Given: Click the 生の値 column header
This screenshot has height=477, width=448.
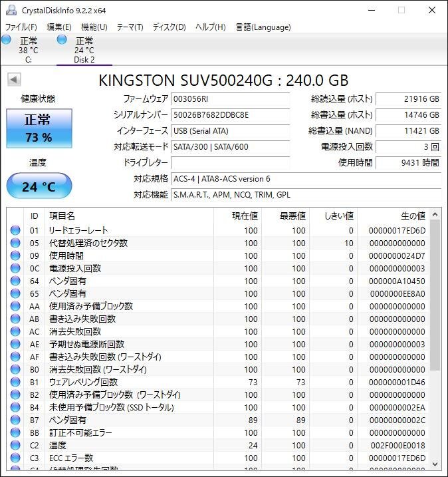Looking at the screenshot, I should tap(393, 216).
